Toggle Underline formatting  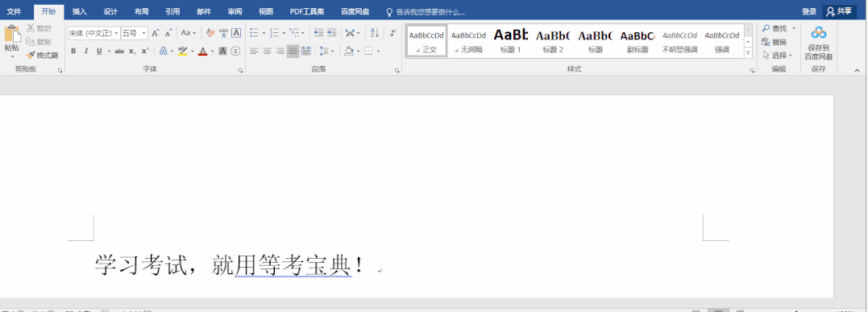[99, 51]
